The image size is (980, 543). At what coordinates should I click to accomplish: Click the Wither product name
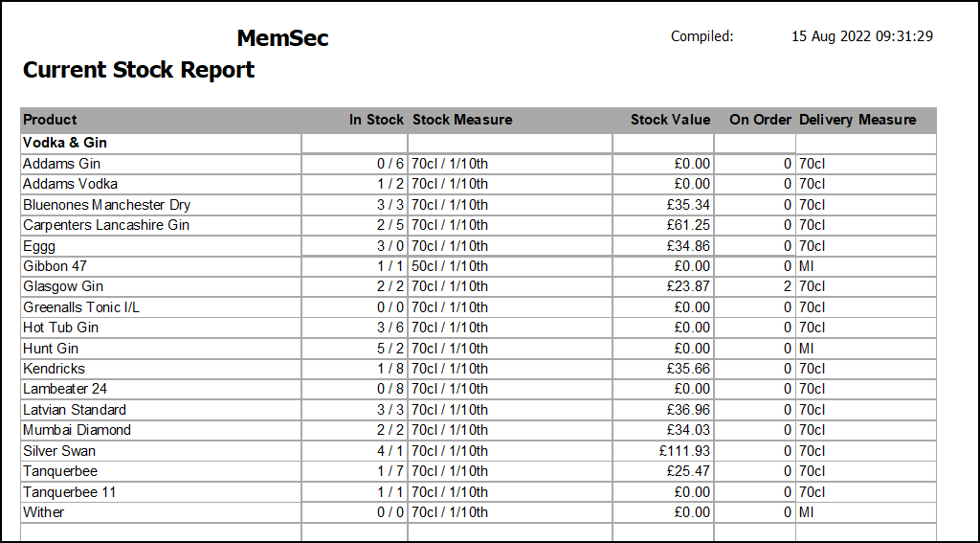click(44, 512)
